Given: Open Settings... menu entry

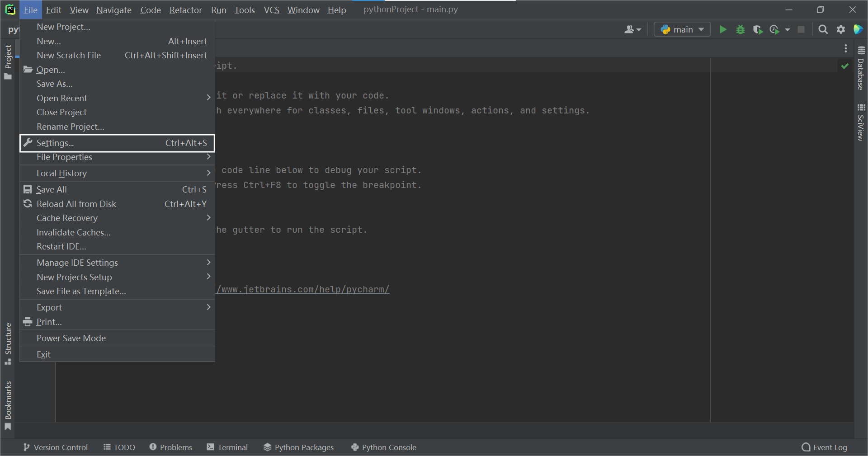Looking at the screenshot, I should (117, 143).
